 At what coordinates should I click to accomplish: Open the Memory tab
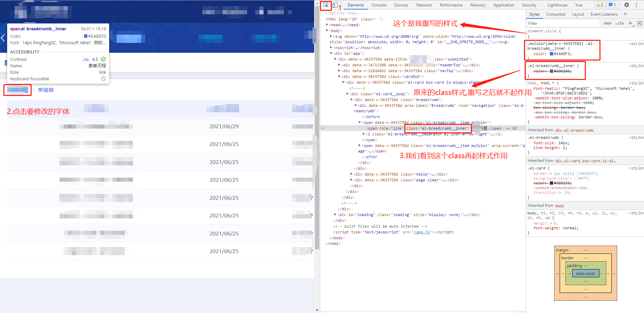(478, 5)
